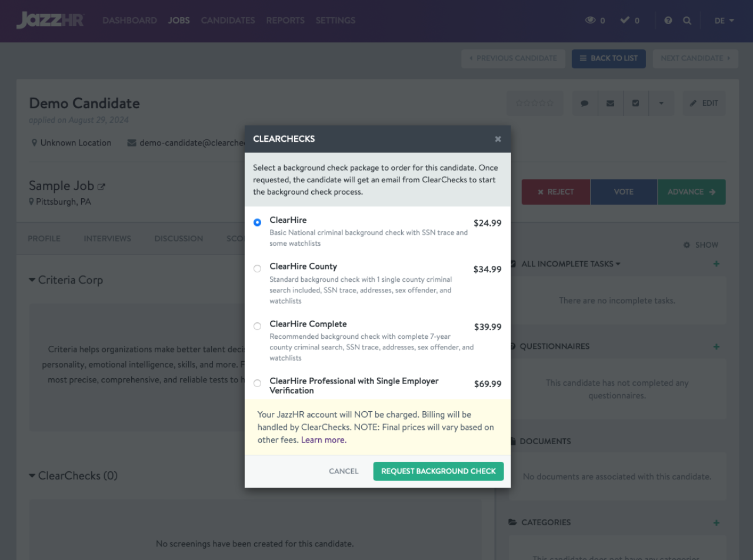Select the ClearHire County radio option
The image size is (753, 560).
point(257,269)
